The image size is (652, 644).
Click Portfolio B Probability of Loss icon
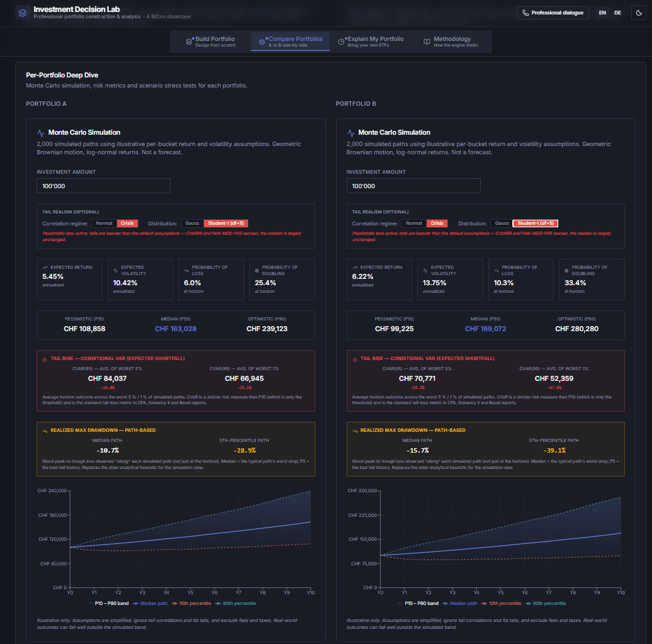point(496,271)
